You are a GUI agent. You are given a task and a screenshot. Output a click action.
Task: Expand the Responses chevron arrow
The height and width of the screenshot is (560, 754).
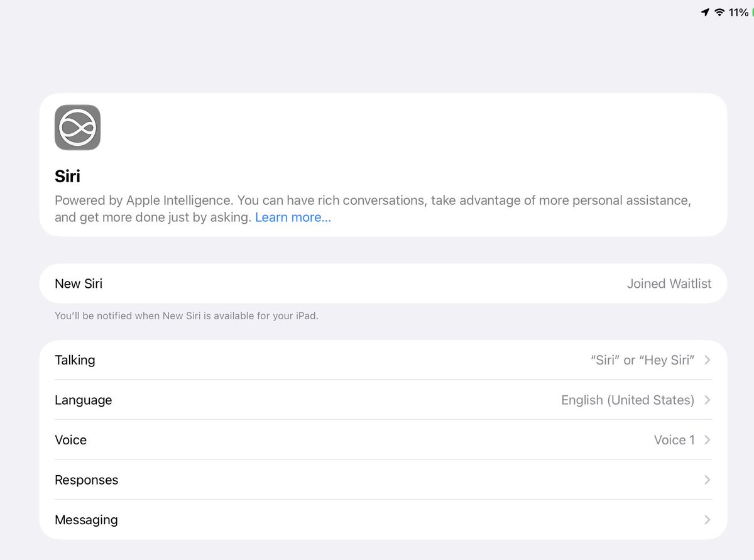point(707,480)
